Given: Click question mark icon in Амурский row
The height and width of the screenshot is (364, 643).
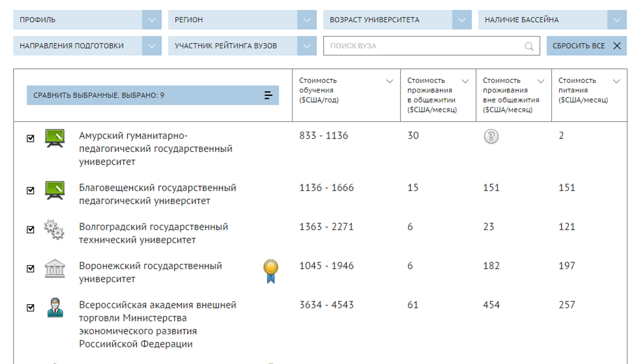Looking at the screenshot, I should click(491, 136).
